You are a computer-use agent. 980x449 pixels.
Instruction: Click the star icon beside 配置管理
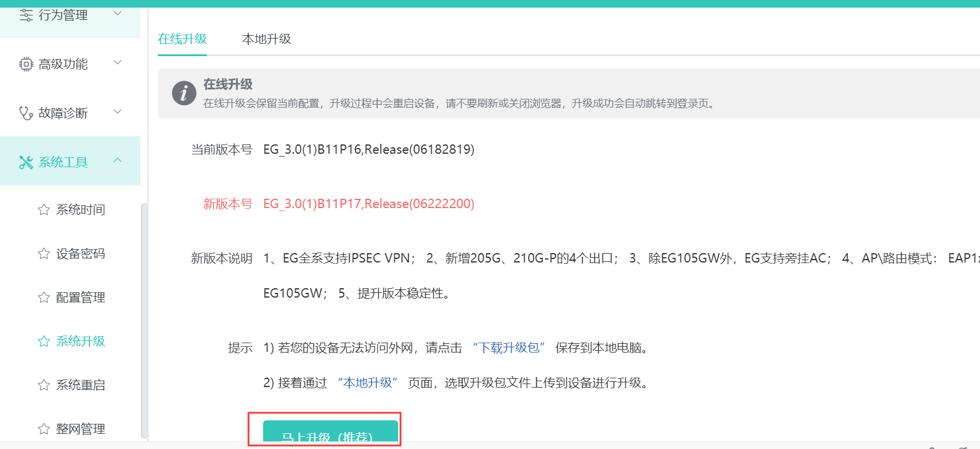click(x=44, y=297)
